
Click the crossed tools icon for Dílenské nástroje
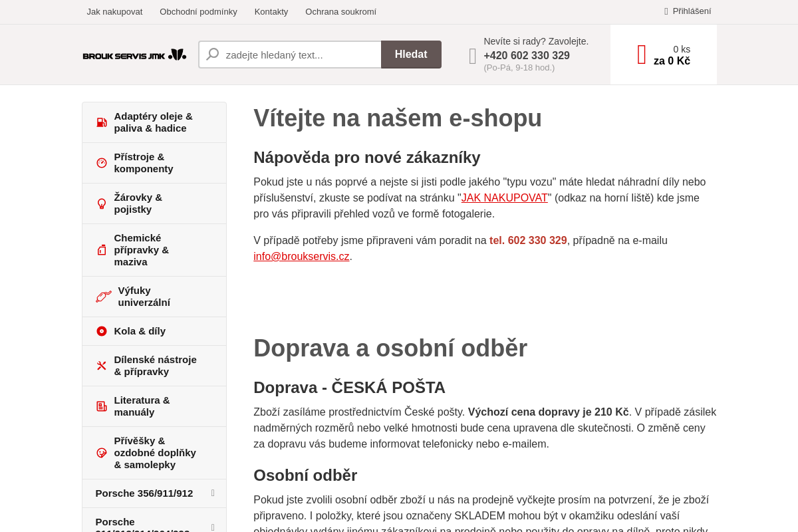point(102,365)
